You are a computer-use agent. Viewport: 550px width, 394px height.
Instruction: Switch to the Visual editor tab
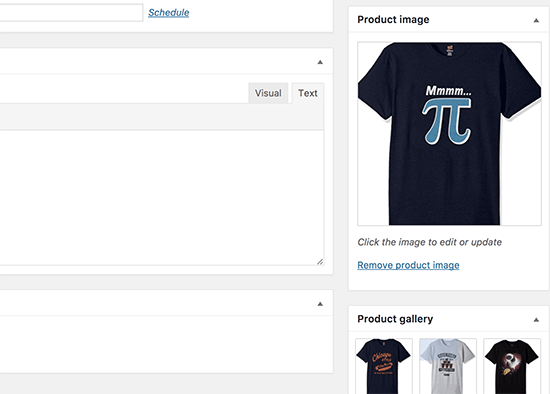268,93
